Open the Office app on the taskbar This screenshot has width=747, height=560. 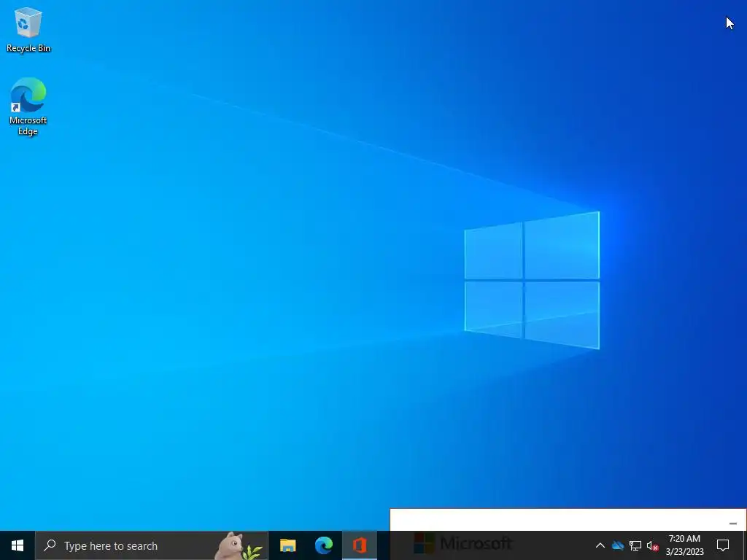(360, 545)
